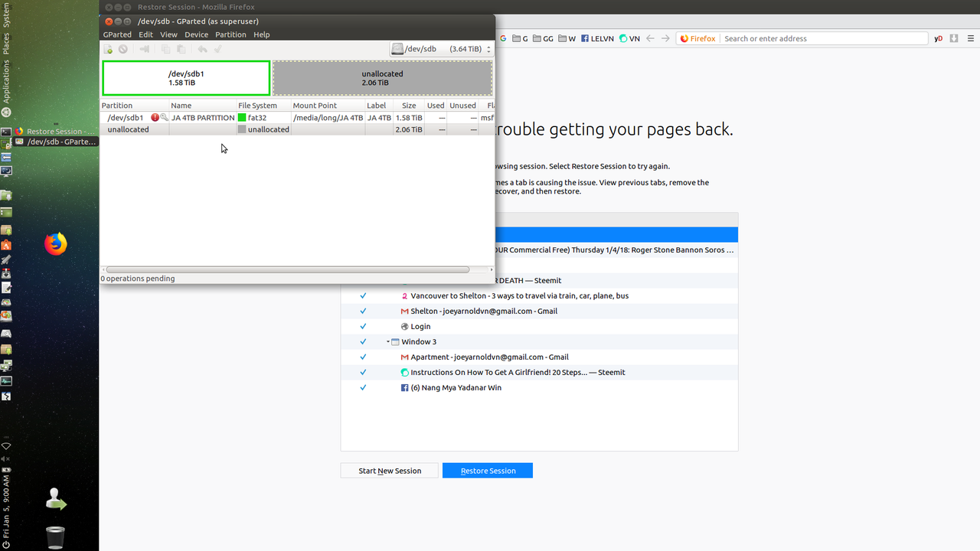This screenshot has height=551, width=980.
Task: Click the Mount Point column header
Action: coord(328,106)
